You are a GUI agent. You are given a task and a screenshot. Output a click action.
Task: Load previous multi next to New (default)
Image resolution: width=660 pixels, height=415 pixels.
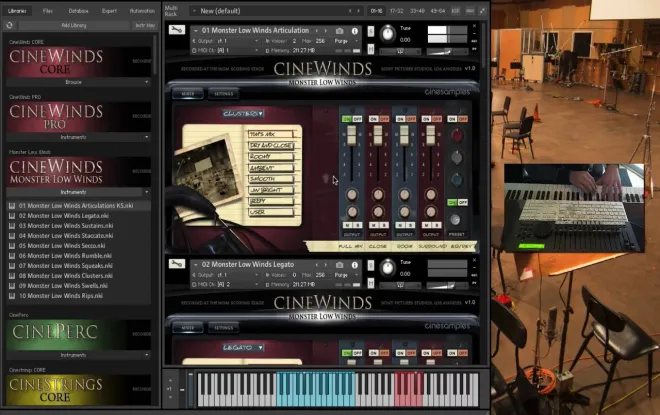(350, 11)
